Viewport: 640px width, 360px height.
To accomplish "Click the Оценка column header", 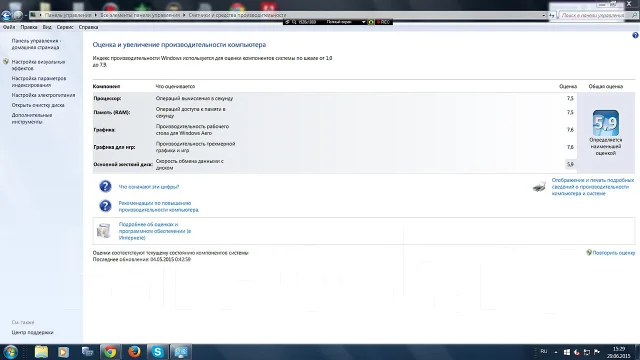I will 568,87.
